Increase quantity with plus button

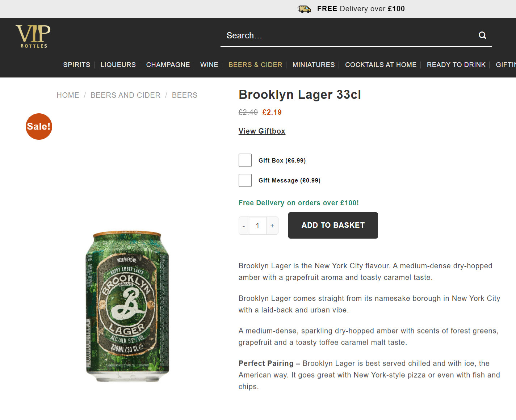coord(272,226)
